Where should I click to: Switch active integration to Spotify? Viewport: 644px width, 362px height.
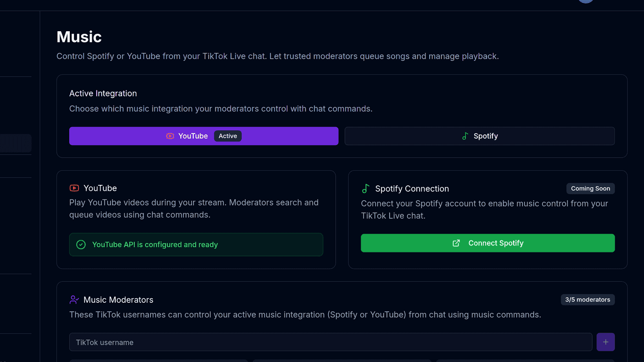click(x=480, y=136)
